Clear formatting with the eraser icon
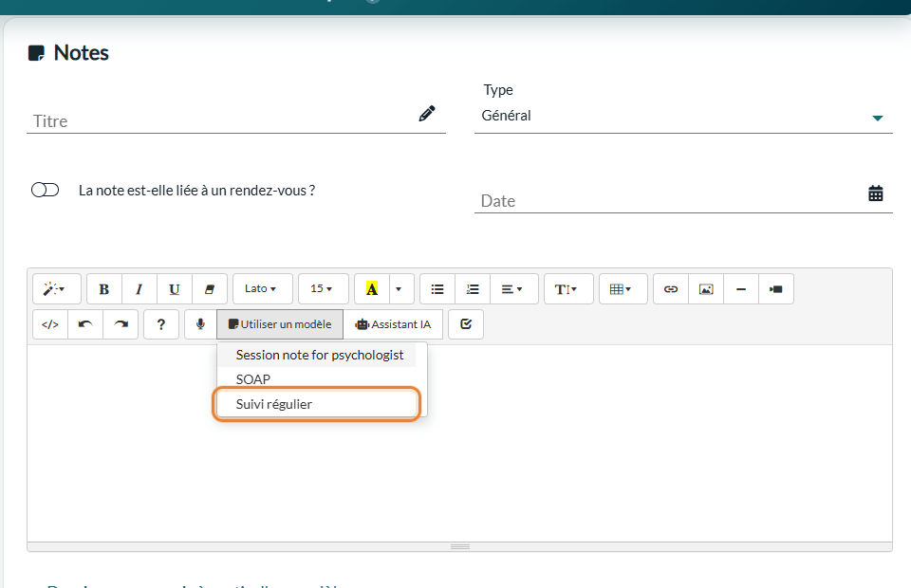The width and height of the screenshot is (911, 588). point(209,289)
